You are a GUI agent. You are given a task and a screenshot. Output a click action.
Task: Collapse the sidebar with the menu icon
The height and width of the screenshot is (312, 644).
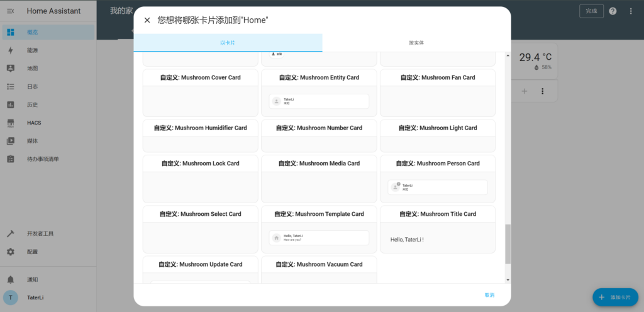click(11, 11)
